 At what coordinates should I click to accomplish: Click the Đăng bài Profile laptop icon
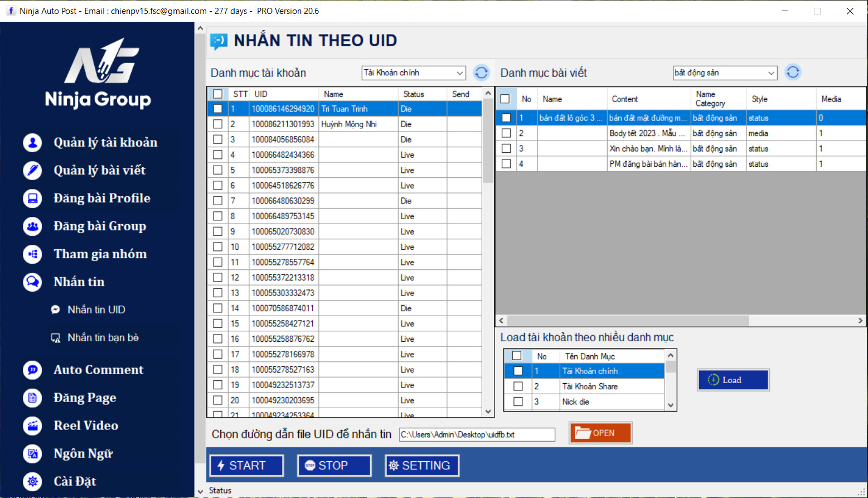coord(32,198)
